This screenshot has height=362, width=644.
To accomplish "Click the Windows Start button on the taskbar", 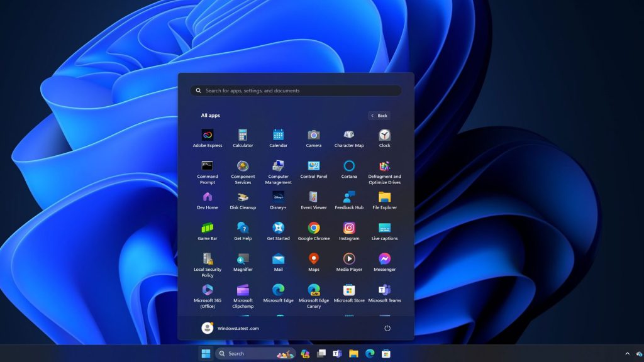I will (x=206, y=354).
